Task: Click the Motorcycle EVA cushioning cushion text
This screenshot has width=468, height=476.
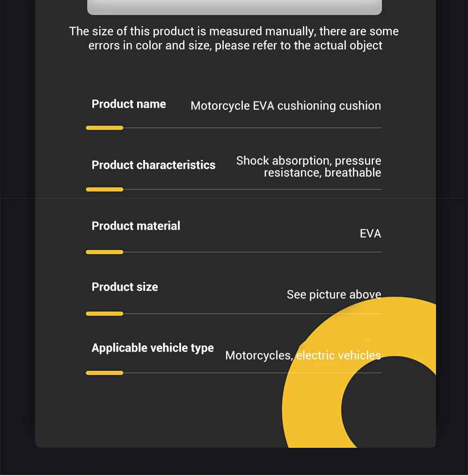Action: (x=285, y=106)
